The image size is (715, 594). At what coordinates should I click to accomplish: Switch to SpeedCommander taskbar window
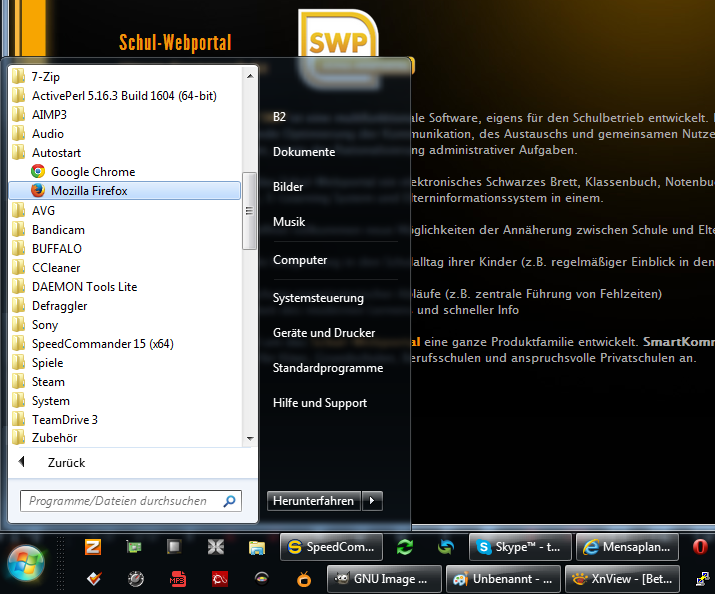click(x=332, y=547)
